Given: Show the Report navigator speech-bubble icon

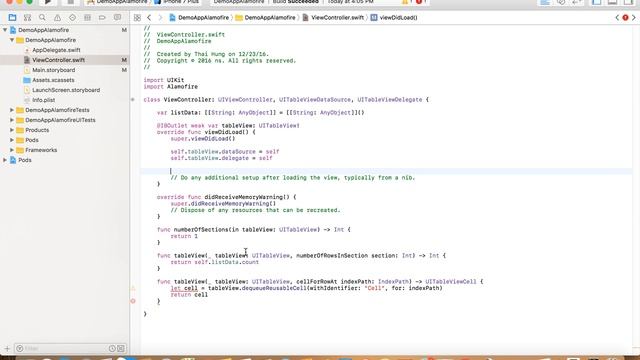Looking at the screenshot, I should click(118, 18).
